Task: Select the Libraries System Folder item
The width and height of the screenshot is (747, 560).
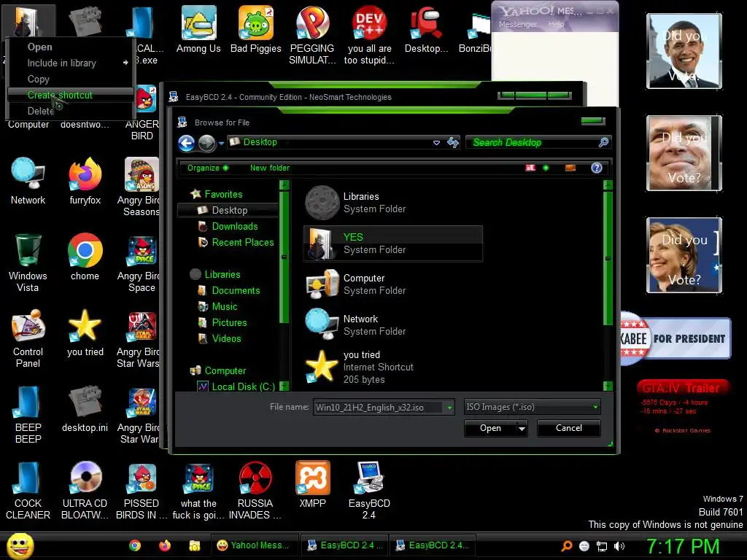Action: 393,203
